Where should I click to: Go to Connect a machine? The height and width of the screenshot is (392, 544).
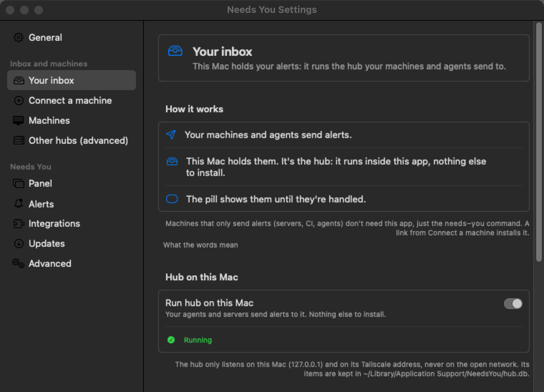(x=72, y=101)
